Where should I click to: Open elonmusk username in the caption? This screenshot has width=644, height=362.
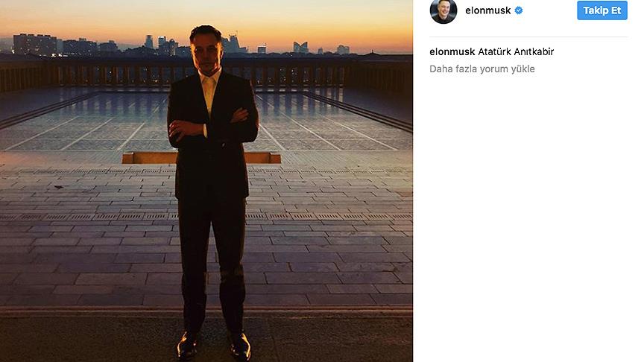(x=452, y=51)
